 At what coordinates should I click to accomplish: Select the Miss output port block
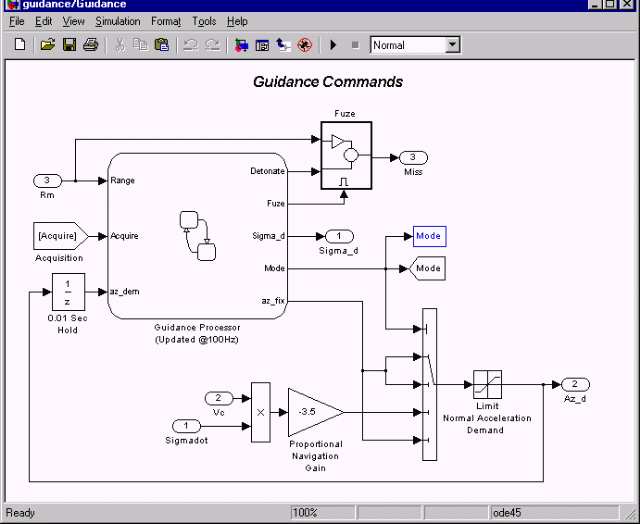(x=413, y=158)
